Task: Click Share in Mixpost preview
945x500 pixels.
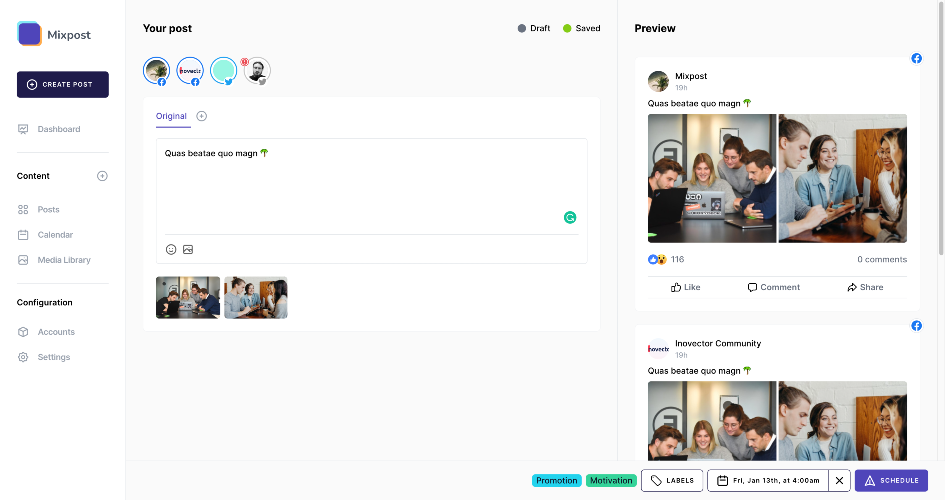Action: click(865, 287)
